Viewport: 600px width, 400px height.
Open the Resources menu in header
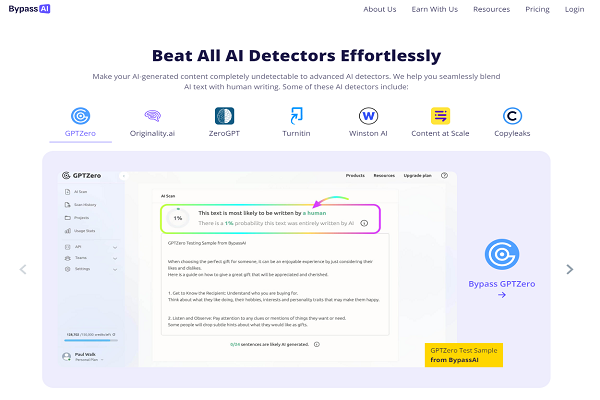(491, 9)
